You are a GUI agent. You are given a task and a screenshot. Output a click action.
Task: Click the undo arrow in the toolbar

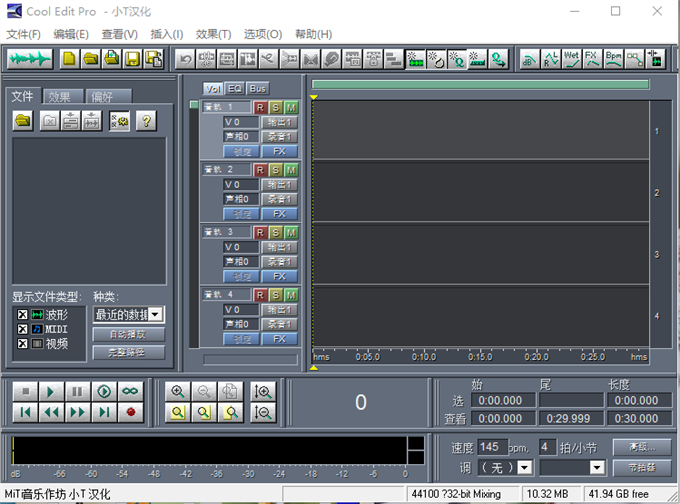click(x=185, y=59)
